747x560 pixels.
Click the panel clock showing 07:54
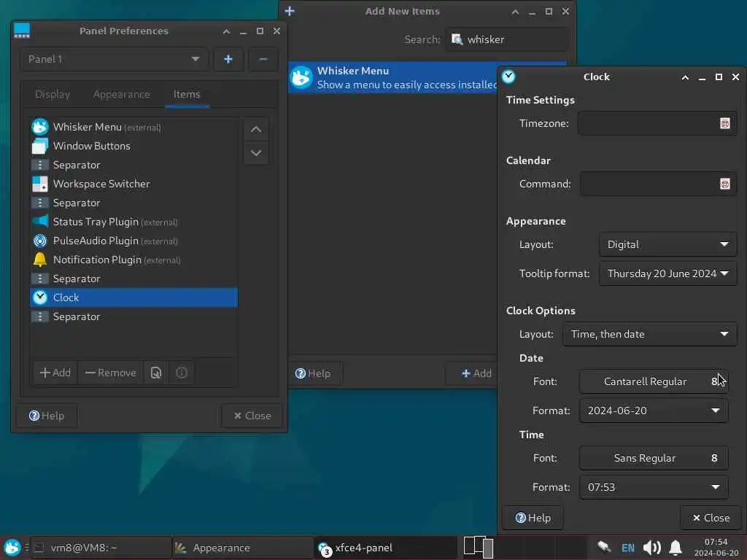[x=716, y=548]
